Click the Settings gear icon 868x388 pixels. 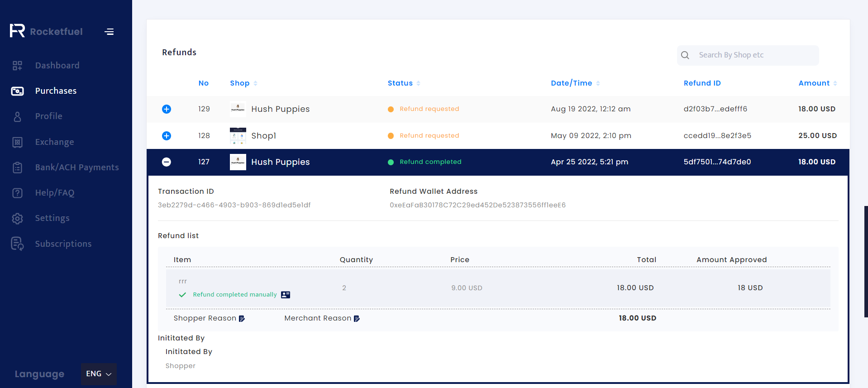pos(17,219)
